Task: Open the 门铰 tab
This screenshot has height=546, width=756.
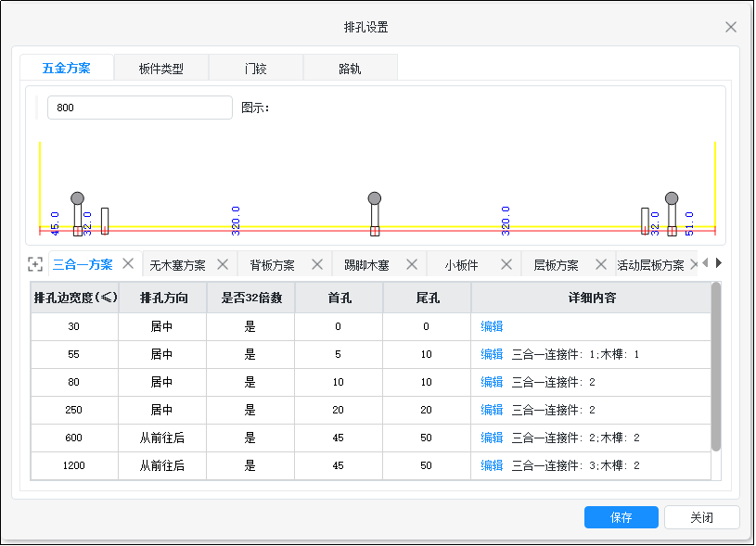Action: point(255,69)
